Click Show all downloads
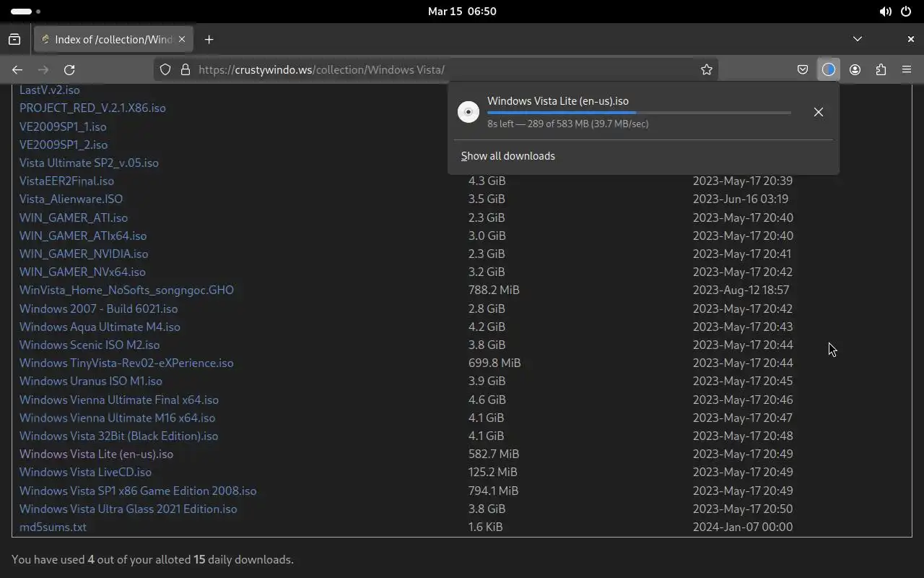Viewport: 924px width, 578px height. tap(508, 156)
